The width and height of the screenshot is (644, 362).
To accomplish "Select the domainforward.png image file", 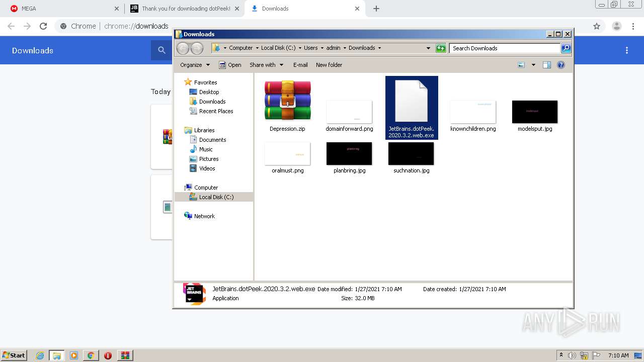I will 349,116.
